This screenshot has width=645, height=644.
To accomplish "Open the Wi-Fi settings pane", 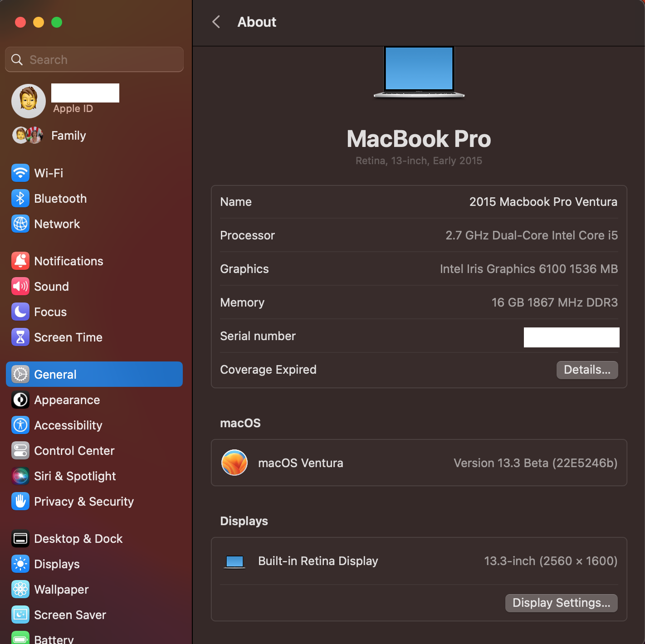I will 94,173.
